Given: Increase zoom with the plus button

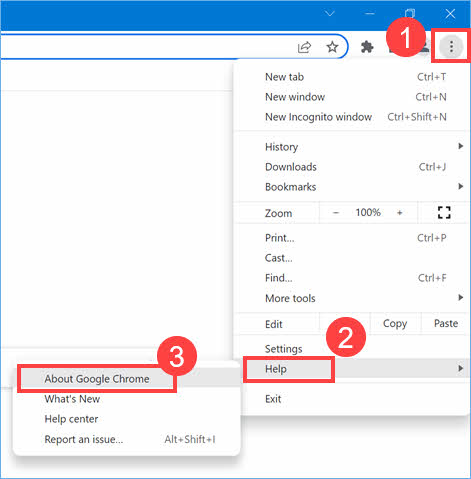Looking at the screenshot, I should pos(400,213).
